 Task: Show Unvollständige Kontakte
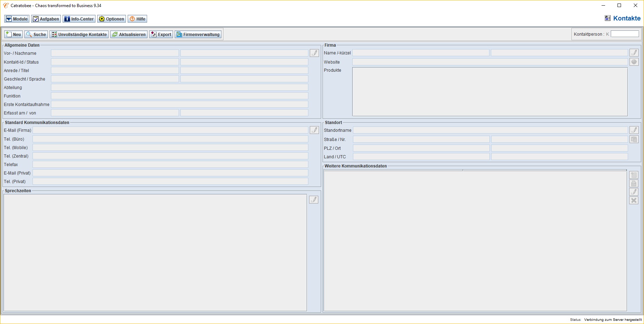pos(79,35)
